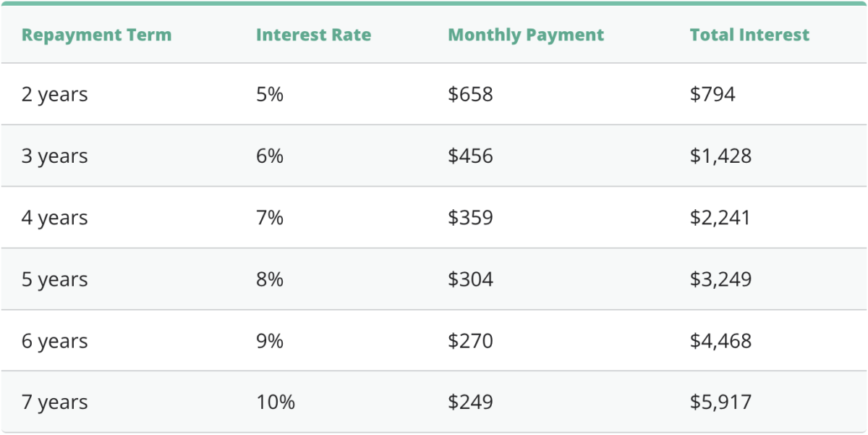Click the $249 monthly payment value
The image size is (868, 435).
tap(470, 402)
